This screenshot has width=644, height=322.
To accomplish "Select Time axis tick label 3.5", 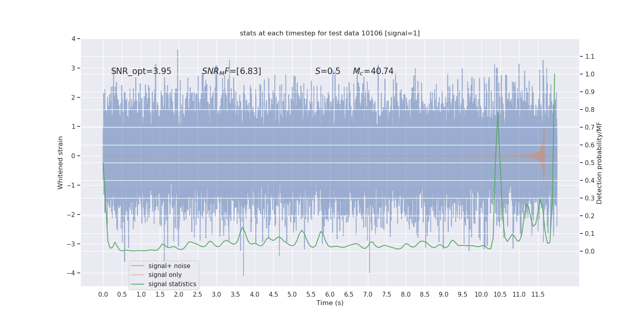I will pos(235,294).
